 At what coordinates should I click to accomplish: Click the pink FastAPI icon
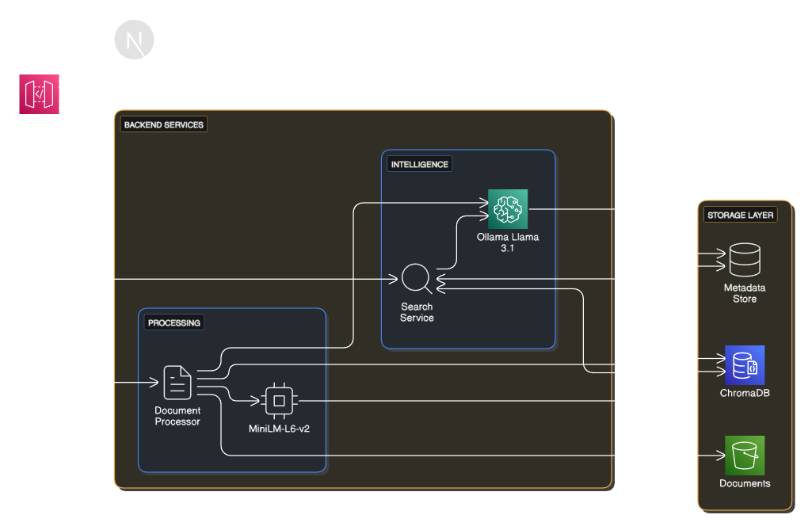(40, 94)
